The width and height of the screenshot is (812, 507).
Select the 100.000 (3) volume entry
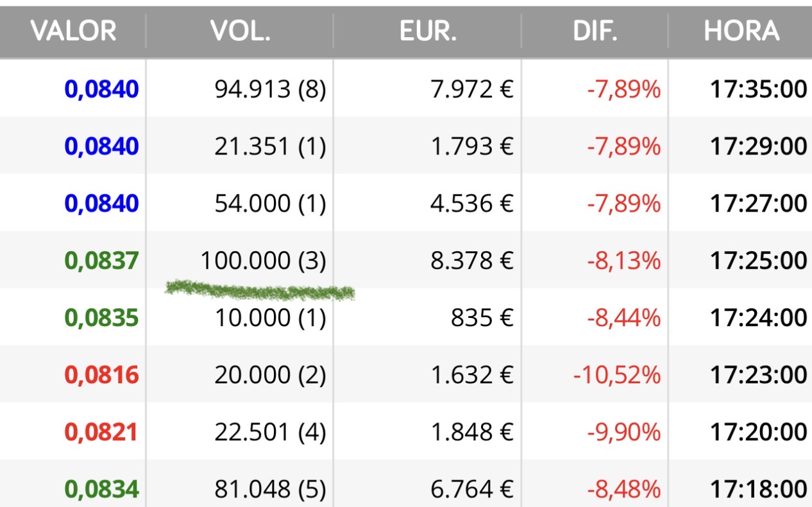(x=263, y=261)
